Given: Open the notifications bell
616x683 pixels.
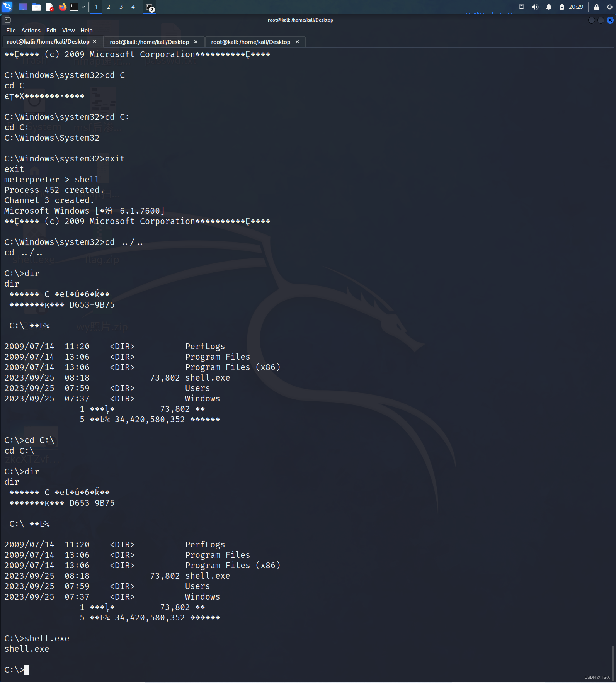Looking at the screenshot, I should coord(548,7).
